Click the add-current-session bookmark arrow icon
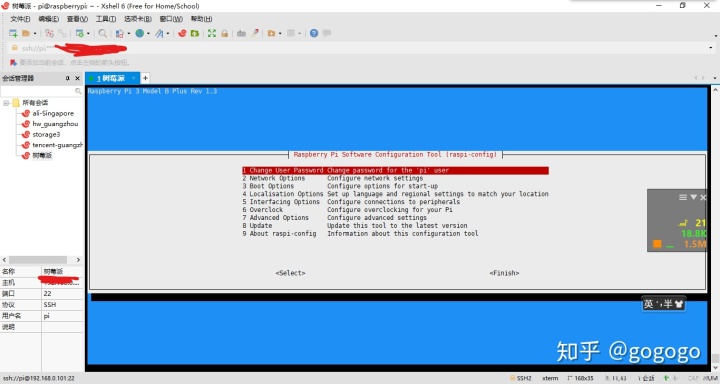This screenshot has width=720, height=384. [x=13, y=62]
